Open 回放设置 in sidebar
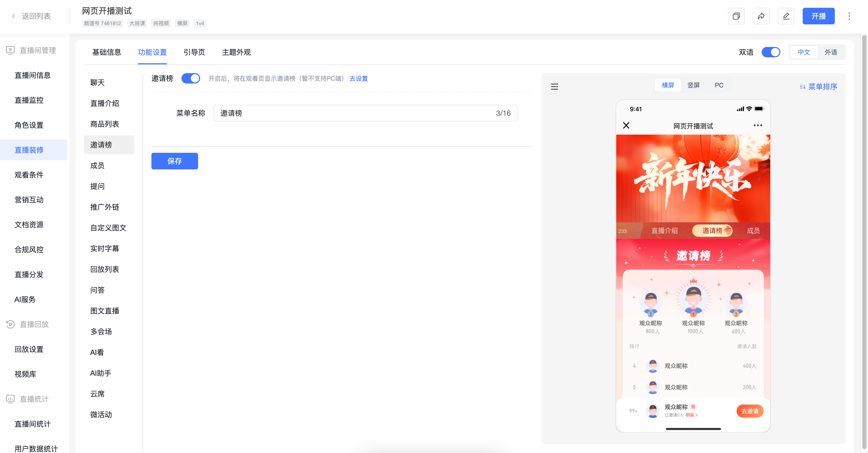This screenshot has height=453, width=868. click(x=29, y=349)
